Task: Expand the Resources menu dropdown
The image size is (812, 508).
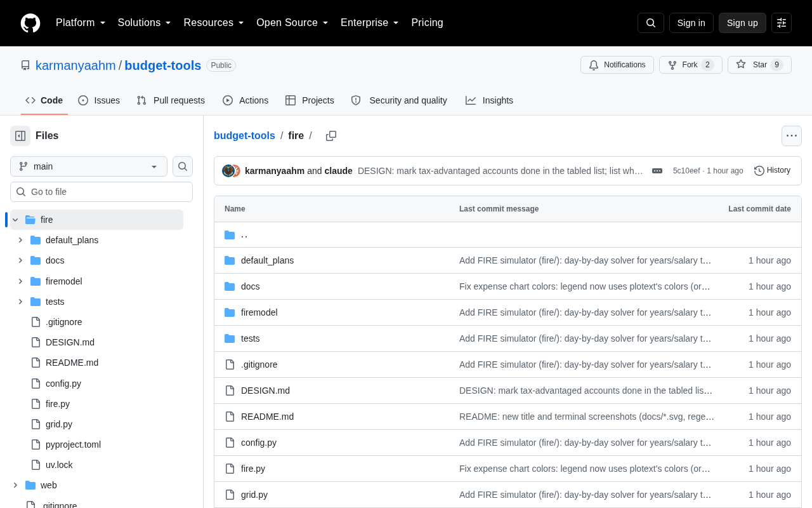Action: pyautogui.click(x=214, y=23)
